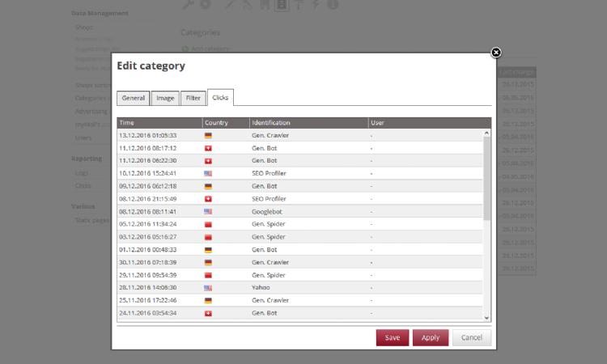Click the scroll up arrow of clicks table
Viewport: 607px width, 364px height.
coord(486,133)
